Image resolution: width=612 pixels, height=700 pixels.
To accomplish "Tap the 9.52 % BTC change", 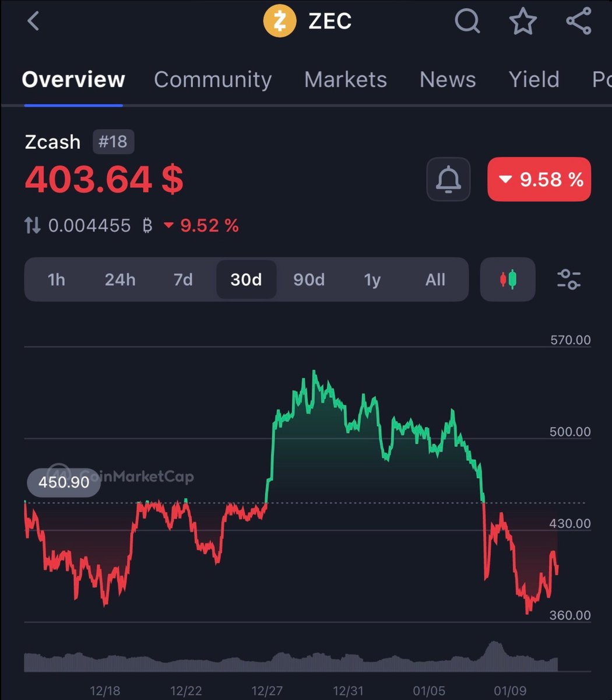I will coord(201,226).
